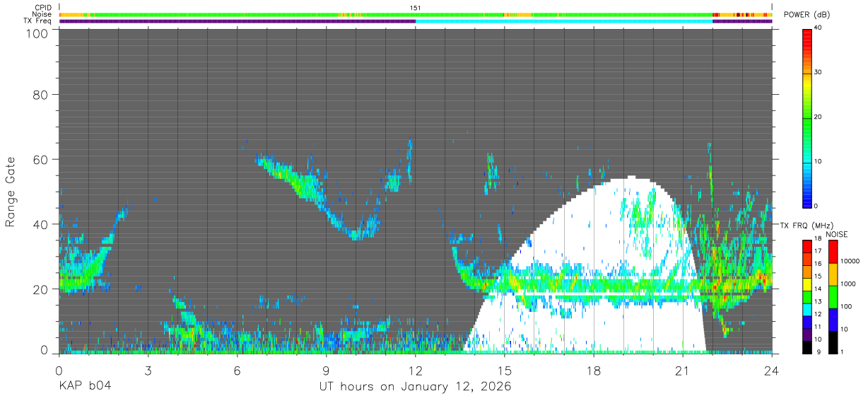Click the CPID label at top left

(42, 8)
